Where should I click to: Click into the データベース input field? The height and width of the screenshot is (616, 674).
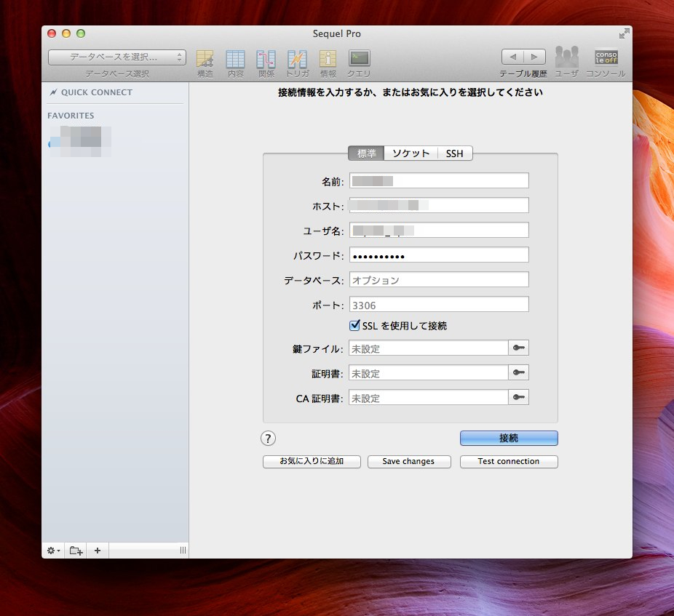click(x=438, y=280)
